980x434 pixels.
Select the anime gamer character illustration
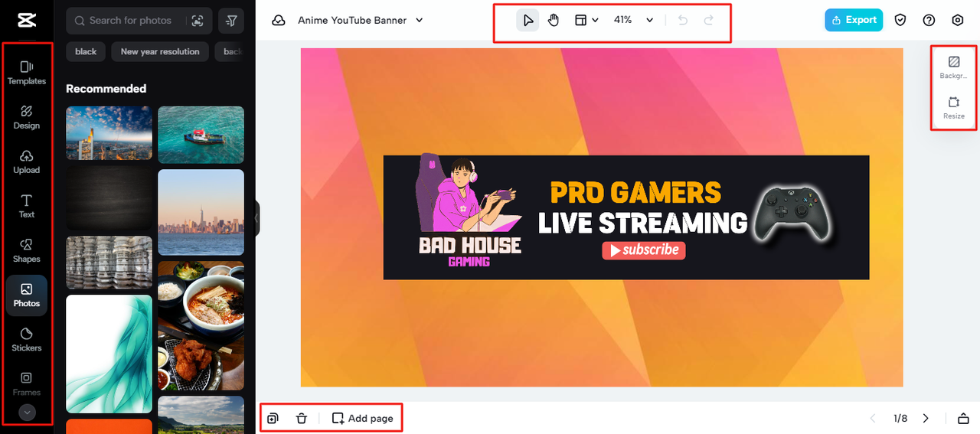[469, 194]
